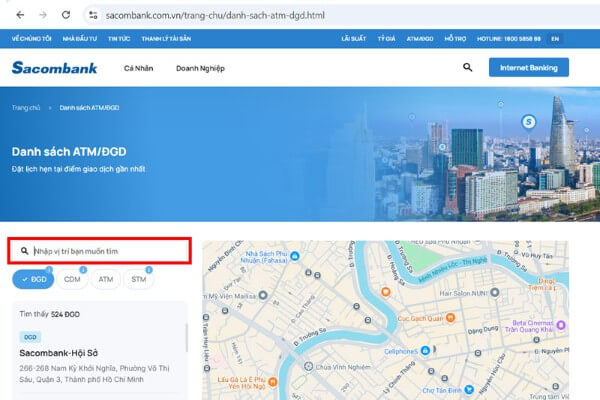The image size is (600, 400).
Task: Click the S location pin in banner
Action: (x=529, y=122)
